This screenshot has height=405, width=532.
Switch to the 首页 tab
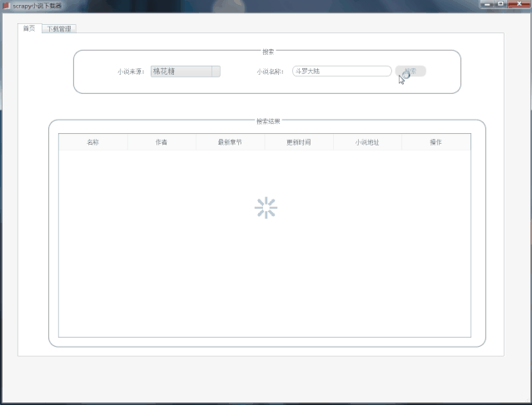pyautogui.click(x=29, y=28)
